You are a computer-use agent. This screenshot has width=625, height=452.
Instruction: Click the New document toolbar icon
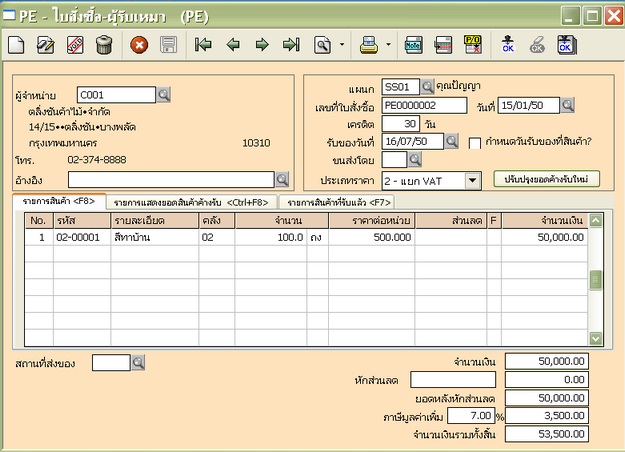pyautogui.click(x=17, y=45)
